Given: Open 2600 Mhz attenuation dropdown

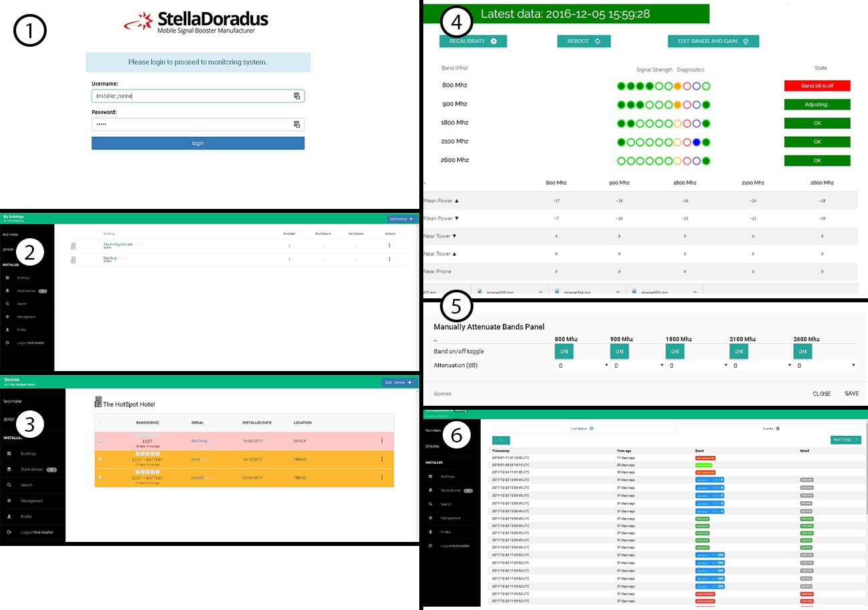Looking at the screenshot, I should tap(826, 366).
